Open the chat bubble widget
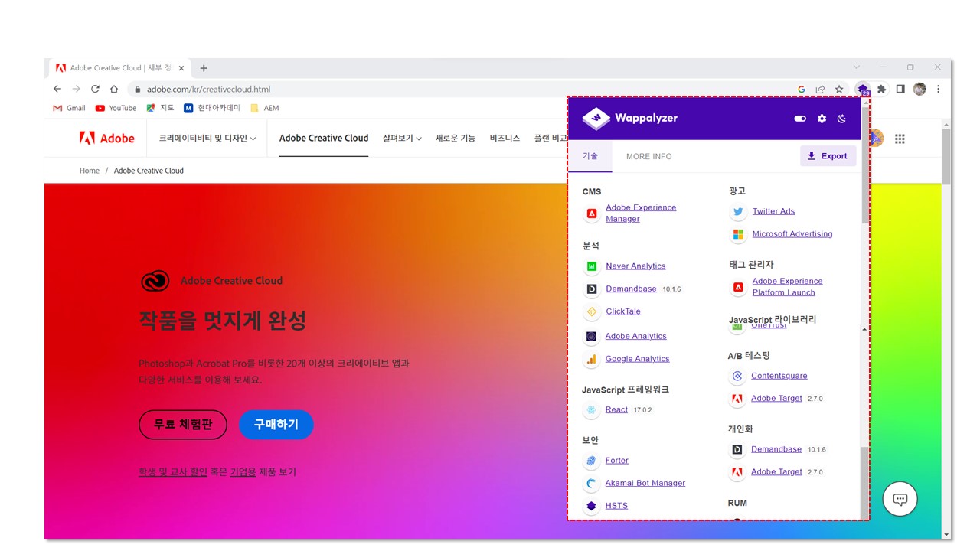The height and width of the screenshot is (551, 980). 900,500
